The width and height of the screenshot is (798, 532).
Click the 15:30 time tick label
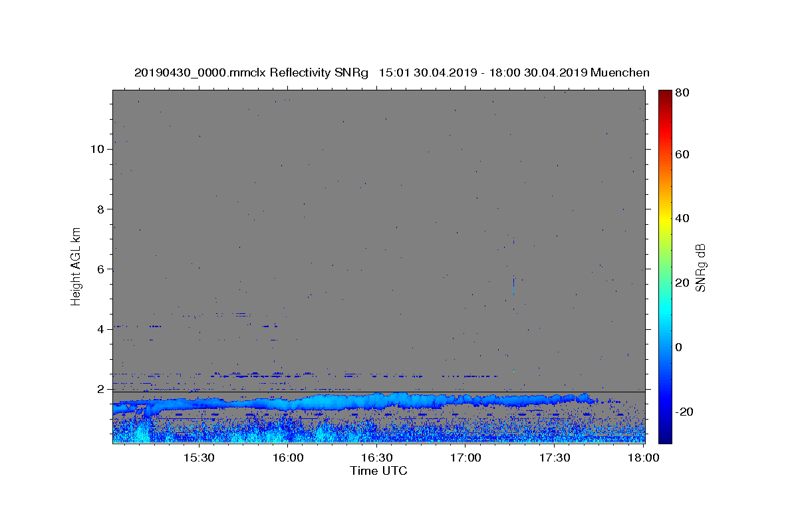tap(198, 458)
